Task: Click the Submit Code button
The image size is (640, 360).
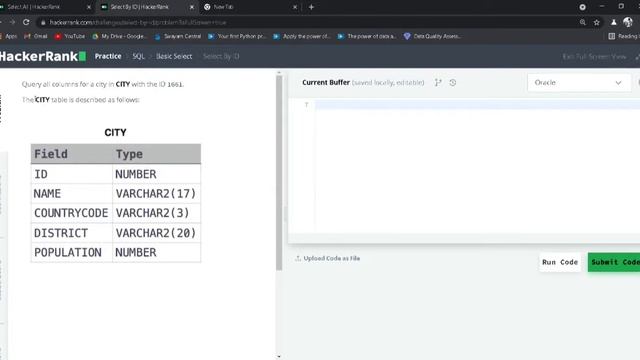Action: tap(614, 262)
